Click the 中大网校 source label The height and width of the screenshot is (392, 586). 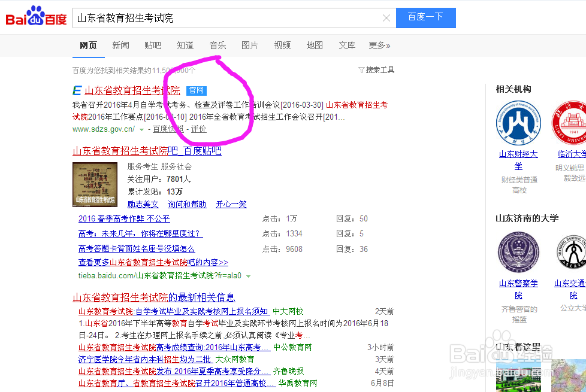pos(288,311)
